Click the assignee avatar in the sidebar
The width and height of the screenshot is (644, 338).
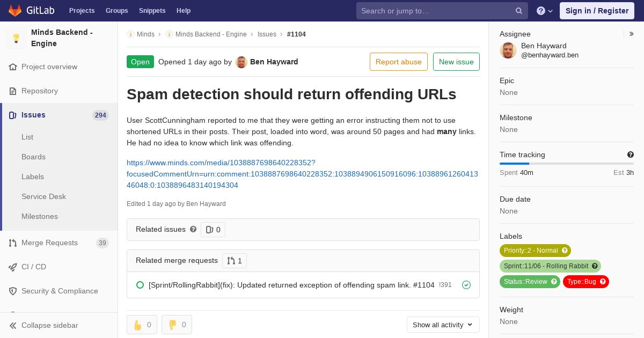pyautogui.click(x=508, y=50)
